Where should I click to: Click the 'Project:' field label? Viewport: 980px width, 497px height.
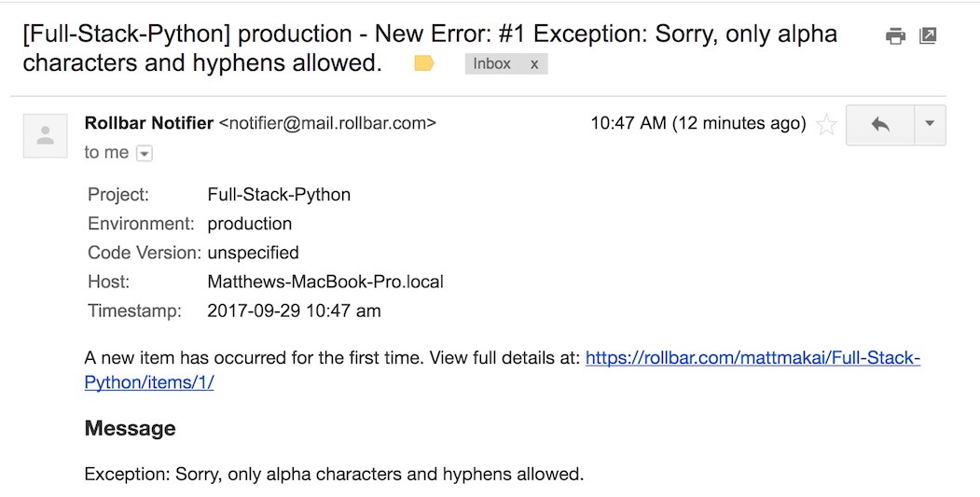(118, 195)
